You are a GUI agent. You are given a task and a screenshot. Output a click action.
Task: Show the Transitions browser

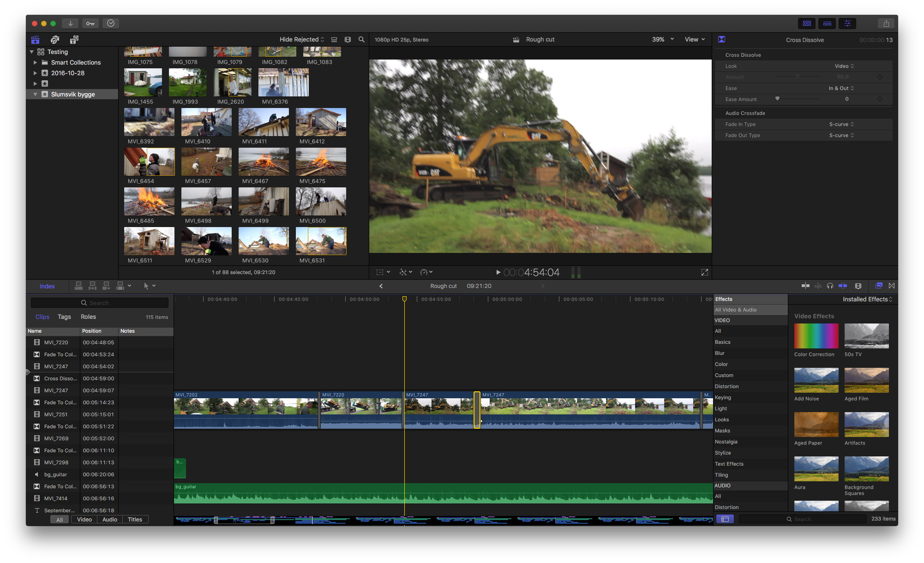click(x=892, y=286)
